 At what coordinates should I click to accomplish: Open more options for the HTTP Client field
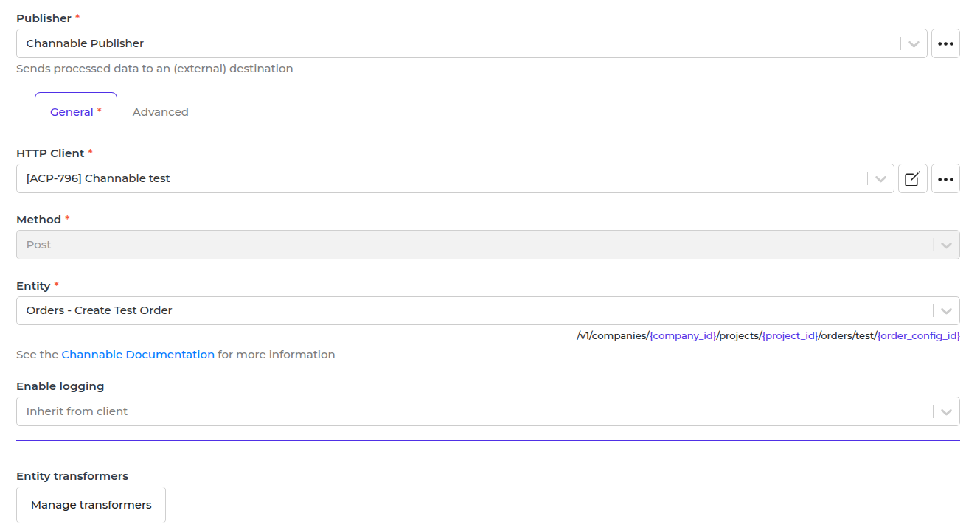945,178
